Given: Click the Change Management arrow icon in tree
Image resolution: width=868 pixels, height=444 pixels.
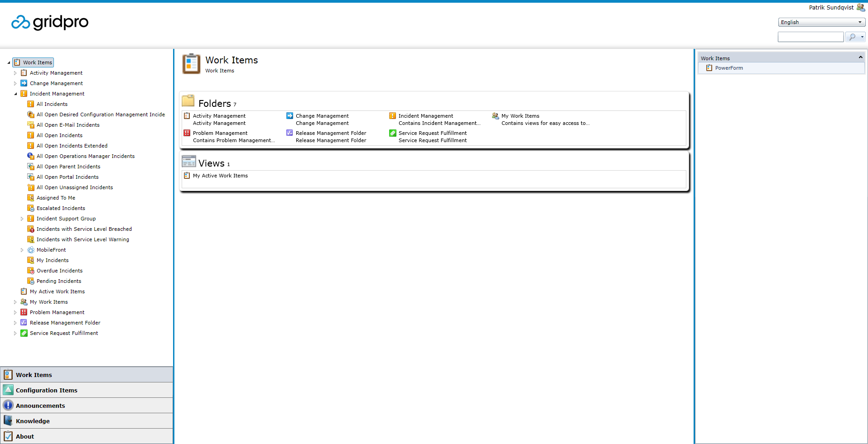Looking at the screenshot, I should (x=24, y=83).
